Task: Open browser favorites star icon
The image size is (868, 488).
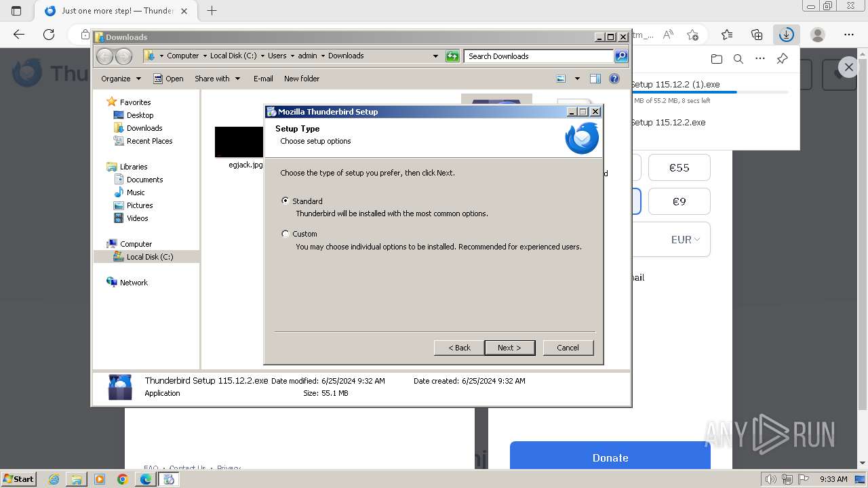Action: (727, 35)
